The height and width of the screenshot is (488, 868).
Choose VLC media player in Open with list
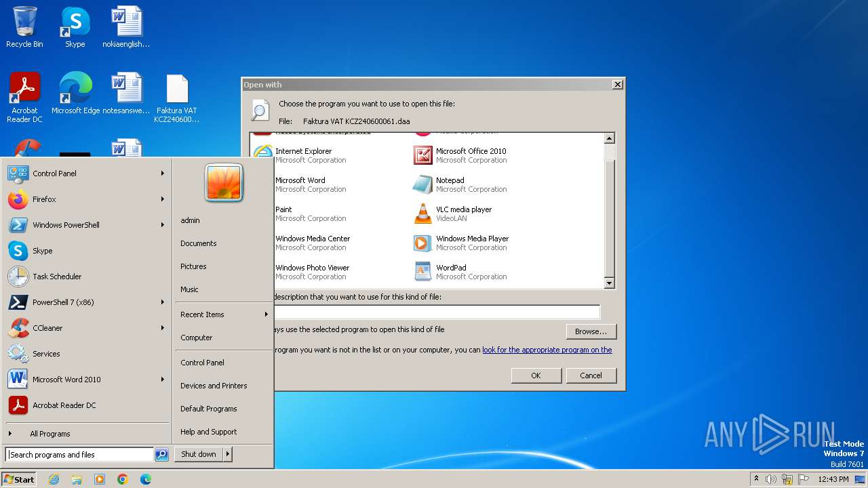pos(453,213)
